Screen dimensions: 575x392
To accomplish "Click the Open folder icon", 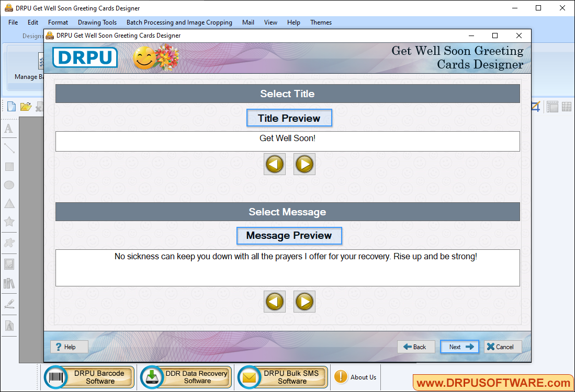I will coord(26,107).
